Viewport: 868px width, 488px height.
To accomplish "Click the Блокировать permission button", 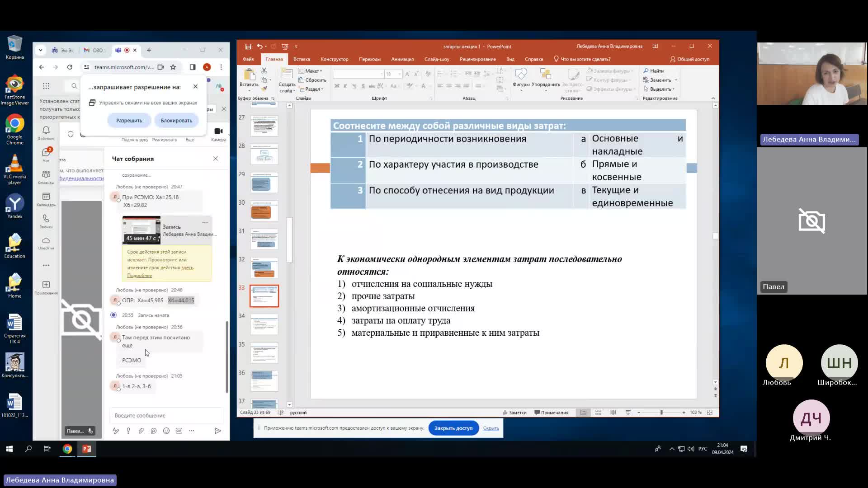I will [176, 121].
